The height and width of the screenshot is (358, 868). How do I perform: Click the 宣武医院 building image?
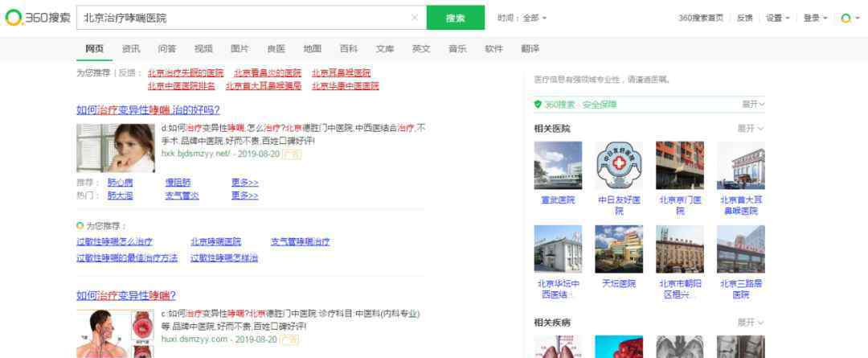pos(558,166)
